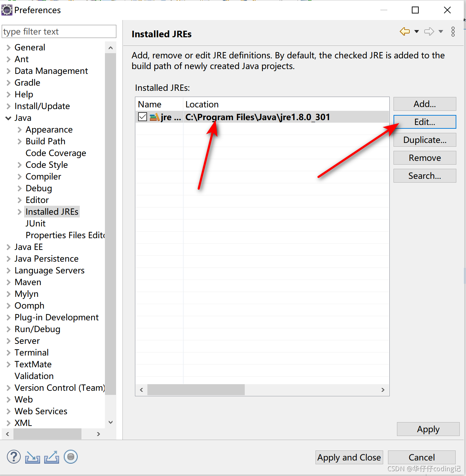Open the Compiler preferences page
Image resolution: width=466 pixels, height=476 pixels.
(x=43, y=176)
